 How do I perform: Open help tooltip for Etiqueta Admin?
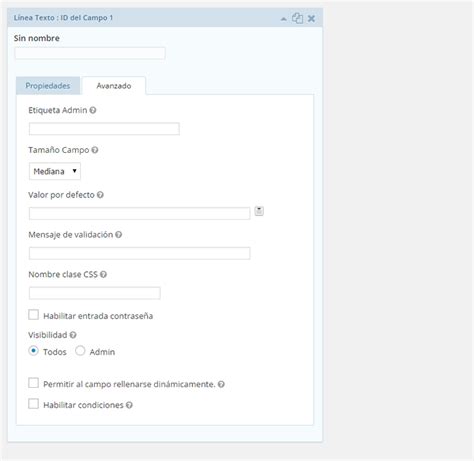[x=93, y=110]
